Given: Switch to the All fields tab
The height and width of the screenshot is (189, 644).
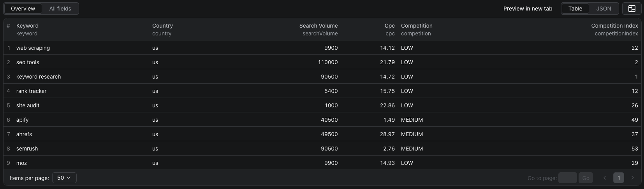Looking at the screenshot, I should 60,9.
